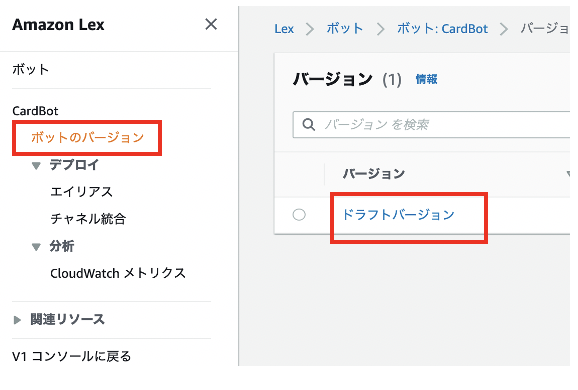
Task: Click the バージョン (1) panel heading
Action: (347, 79)
